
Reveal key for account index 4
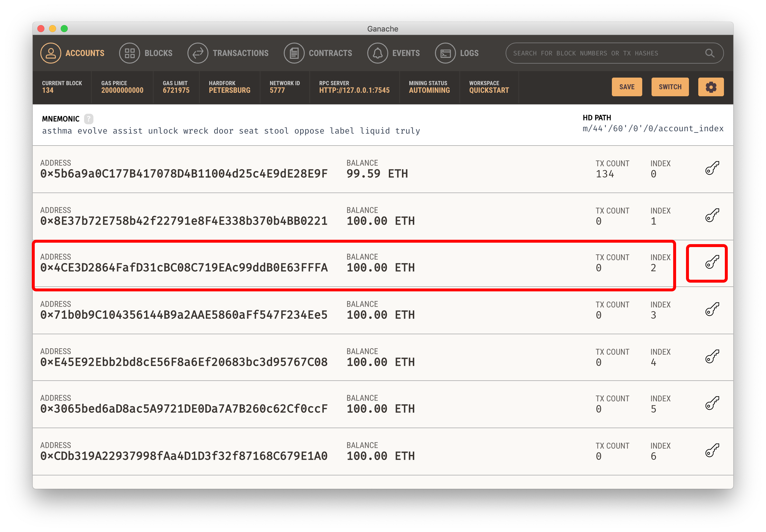click(x=712, y=356)
